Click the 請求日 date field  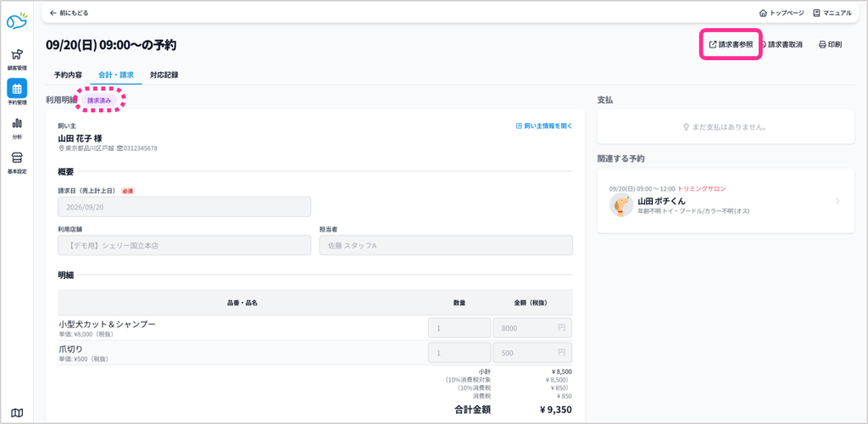coord(184,206)
